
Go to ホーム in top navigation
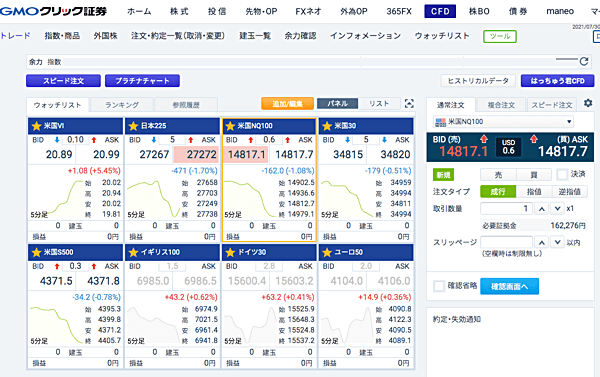[139, 11]
